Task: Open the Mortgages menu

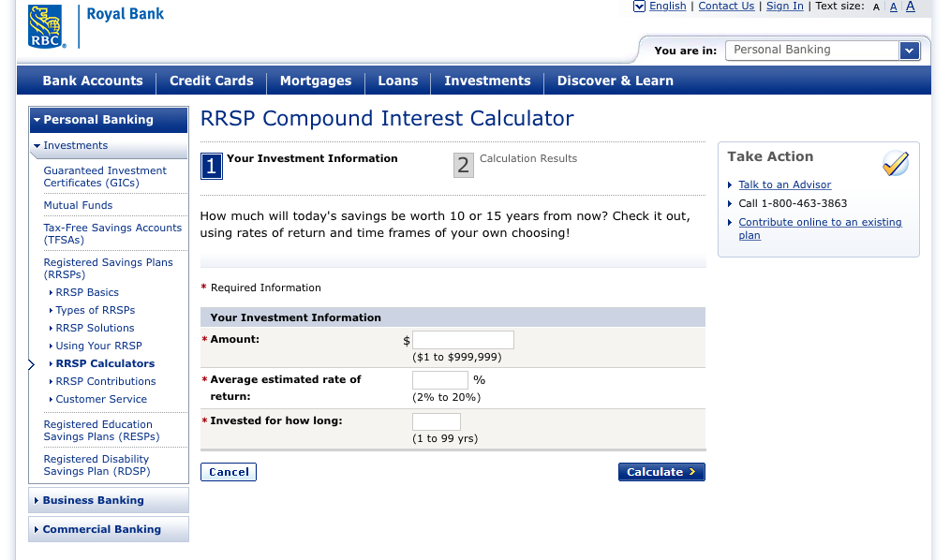Action: pyautogui.click(x=316, y=81)
